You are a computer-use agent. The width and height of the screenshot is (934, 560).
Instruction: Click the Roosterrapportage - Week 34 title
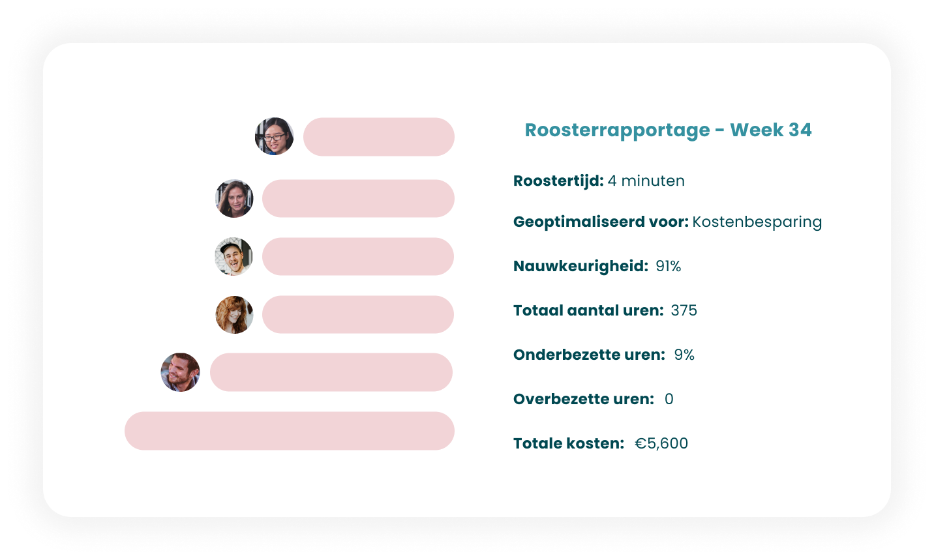coord(668,130)
